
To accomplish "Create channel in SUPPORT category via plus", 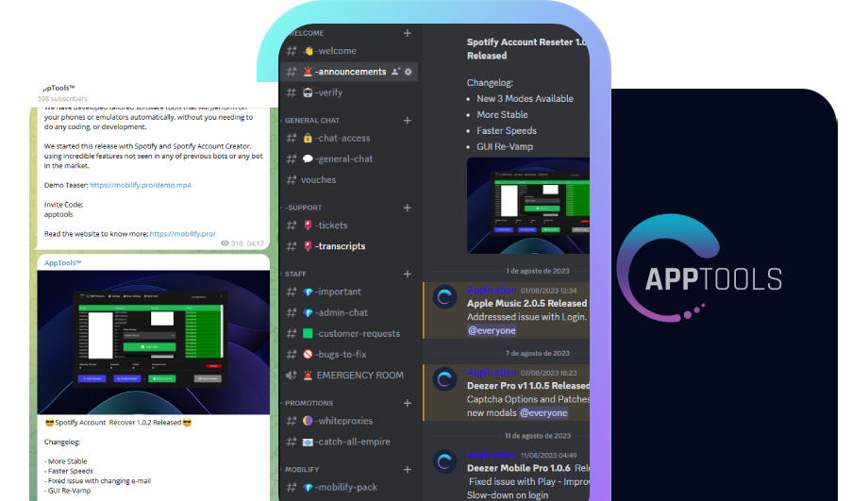I will tap(408, 208).
